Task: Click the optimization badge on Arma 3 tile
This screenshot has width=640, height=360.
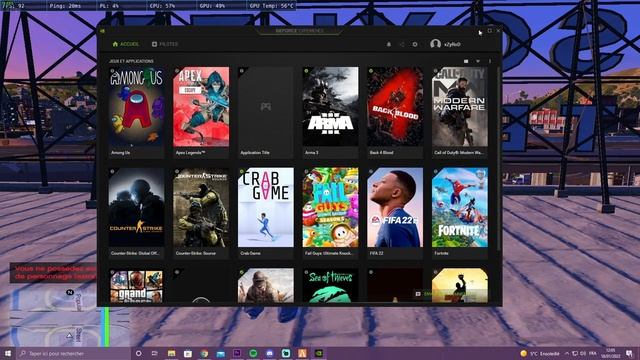Action: (306, 71)
